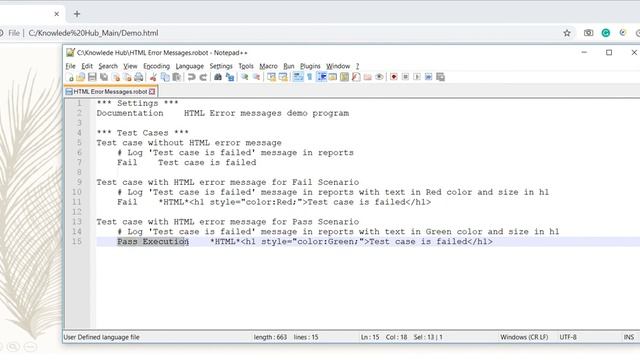
Task: Click the Close All documents toolbar icon
Action: pyautogui.click(x=127, y=77)
